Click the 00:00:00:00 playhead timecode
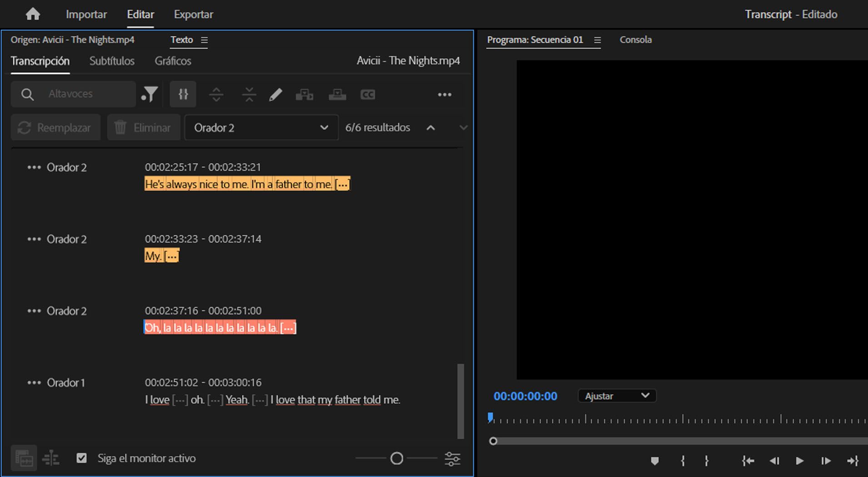 click(526, 396)
